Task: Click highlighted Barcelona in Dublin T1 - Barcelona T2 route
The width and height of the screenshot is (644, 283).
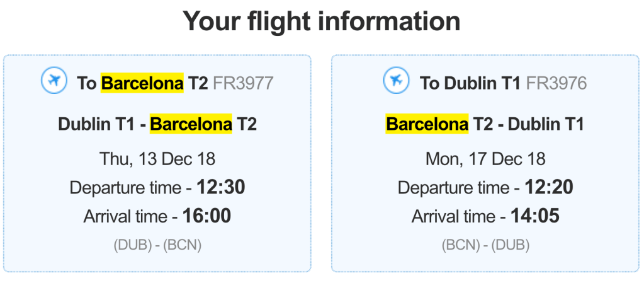Action: coord(191,124)
